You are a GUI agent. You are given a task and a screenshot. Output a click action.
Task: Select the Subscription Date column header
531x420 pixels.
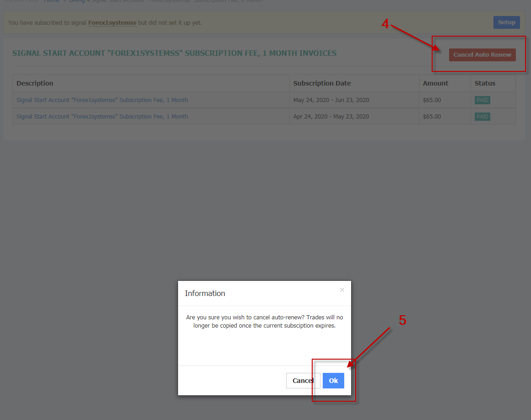[322, 83]
